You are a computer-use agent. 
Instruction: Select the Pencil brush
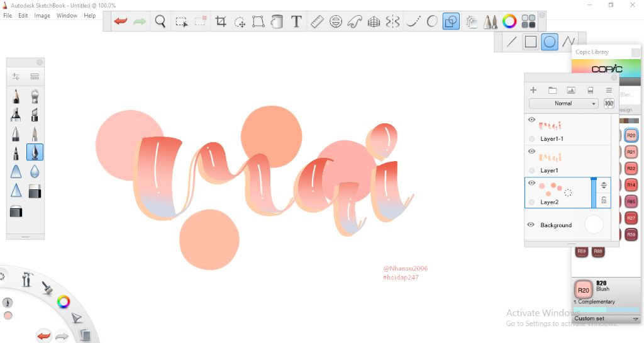(16, 96)
